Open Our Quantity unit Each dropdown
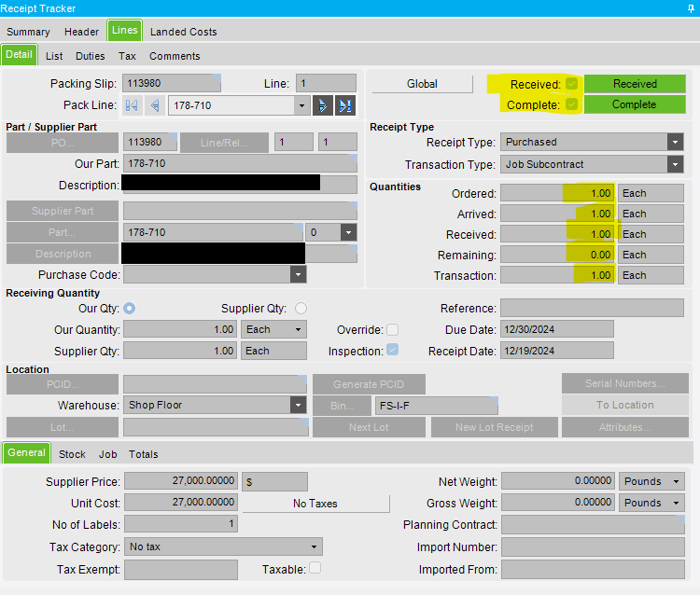This screenshot has height=595, width=700. 298,329
